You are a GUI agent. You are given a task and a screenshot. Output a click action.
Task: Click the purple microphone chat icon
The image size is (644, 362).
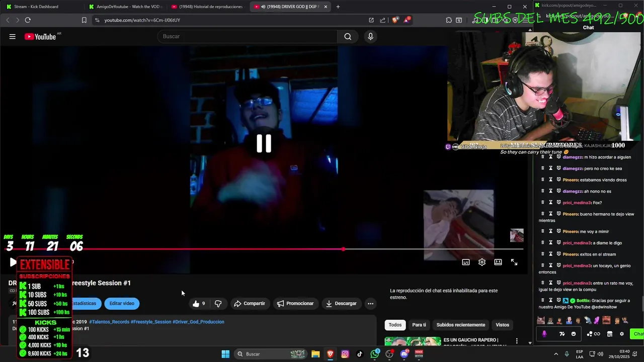pyautogui.click(x=544, y=334)
